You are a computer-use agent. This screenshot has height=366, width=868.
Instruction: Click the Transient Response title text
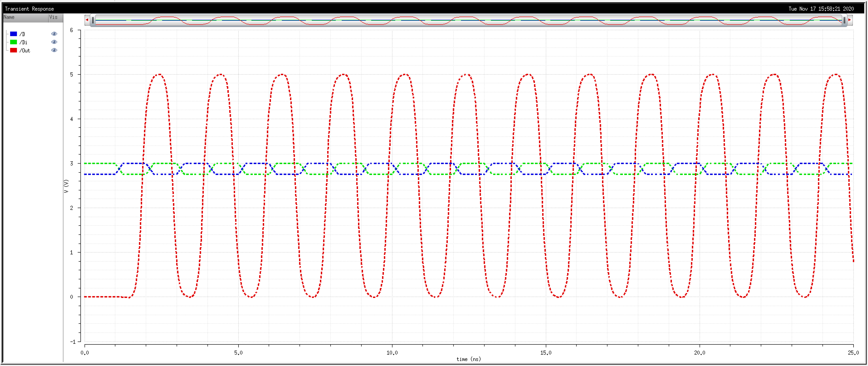point(29,9)
